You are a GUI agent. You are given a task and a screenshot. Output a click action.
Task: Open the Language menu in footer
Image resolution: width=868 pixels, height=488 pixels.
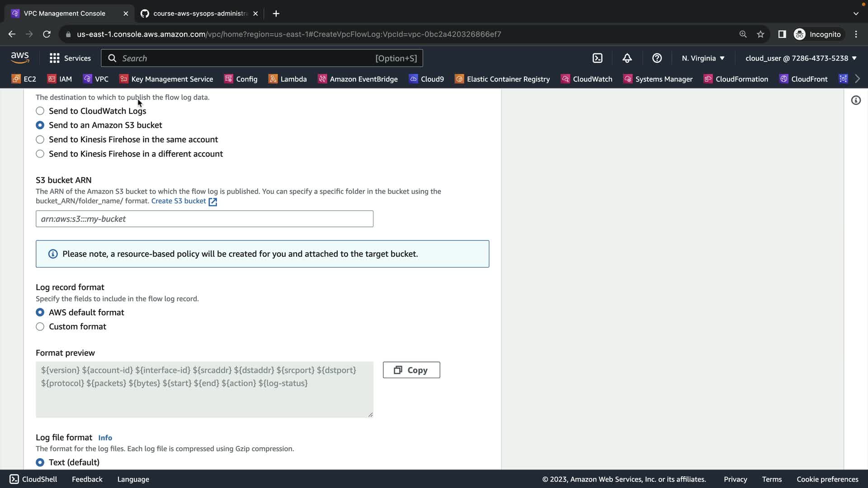click(133, 479)
